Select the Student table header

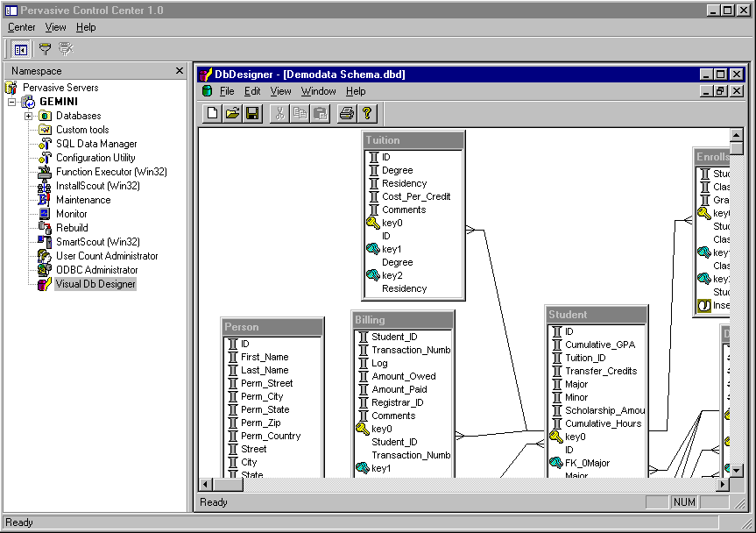[597, 315]
